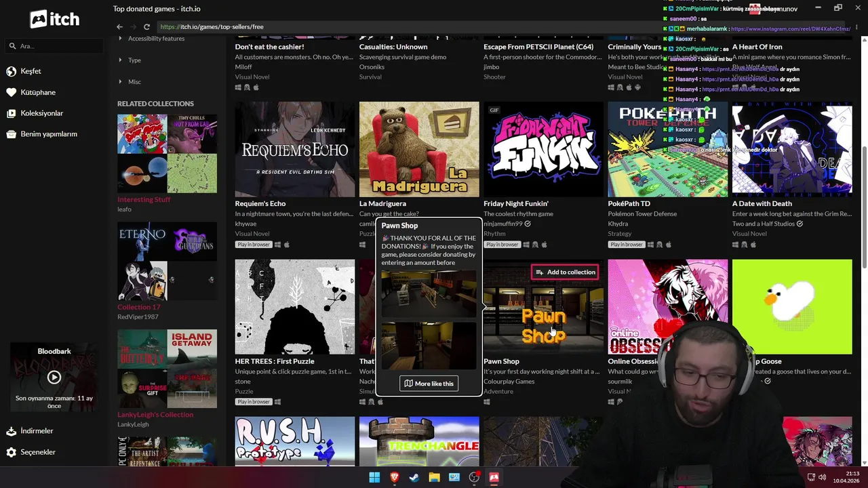Reload the page with the refresh icon
The width and height of the screenshot is (868, 488).
[x=146, y=27]
